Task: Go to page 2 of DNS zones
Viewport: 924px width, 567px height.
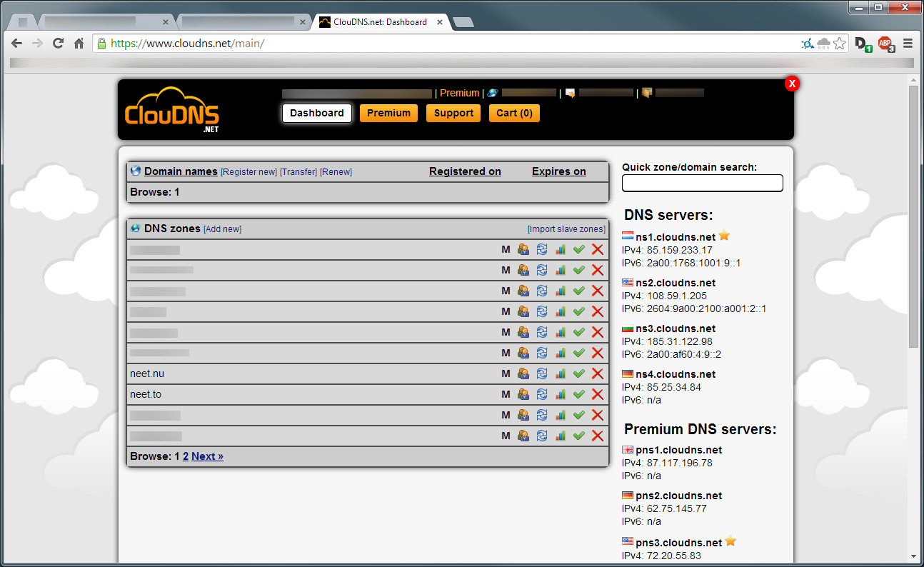Action: coord(186,456)
